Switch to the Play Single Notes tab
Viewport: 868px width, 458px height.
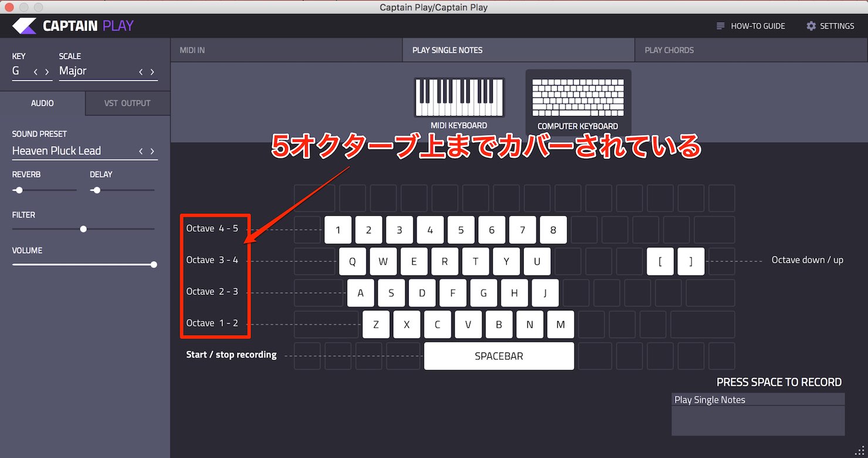click(518, 50)
